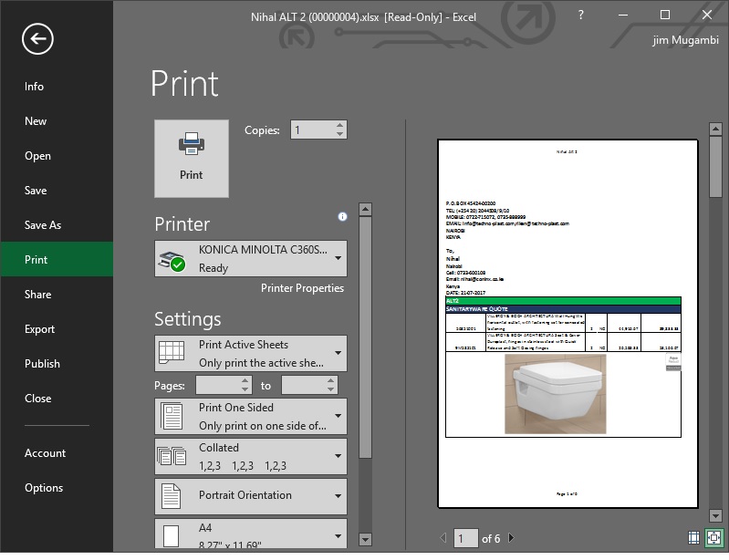
Task: Click the Show Margins icon
Action: [693, 538]
